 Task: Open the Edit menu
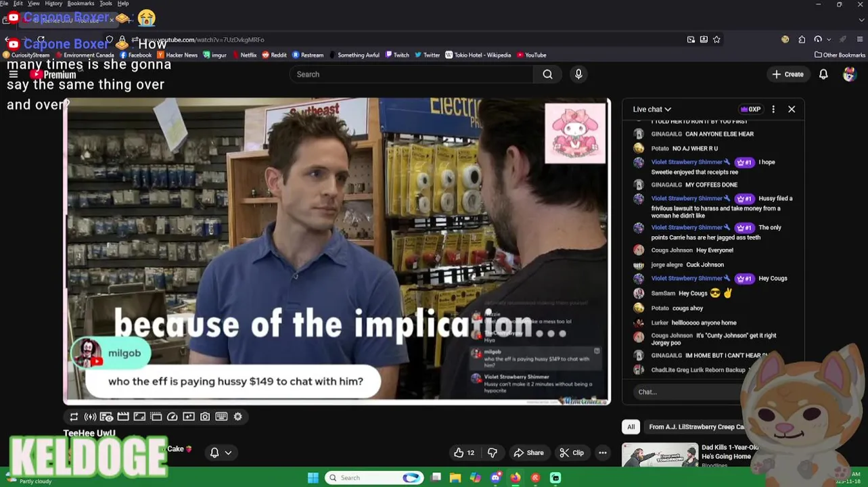coord(18,3)
